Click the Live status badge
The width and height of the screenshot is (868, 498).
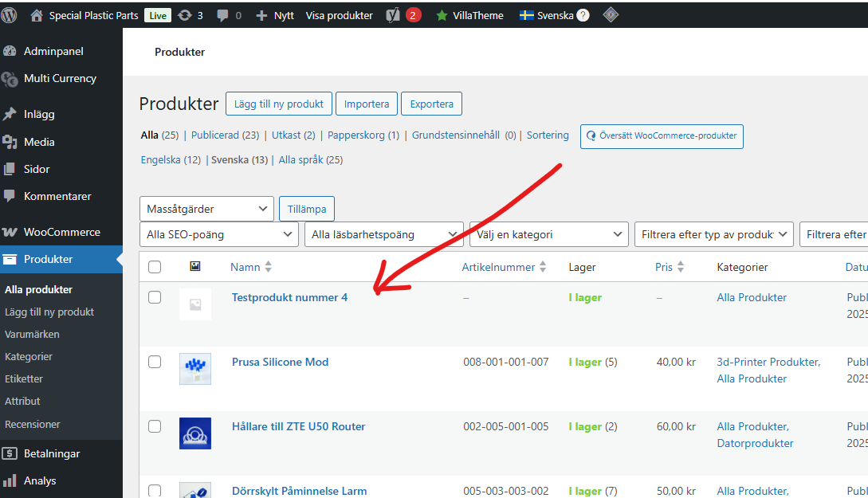(x=158, y=15)
